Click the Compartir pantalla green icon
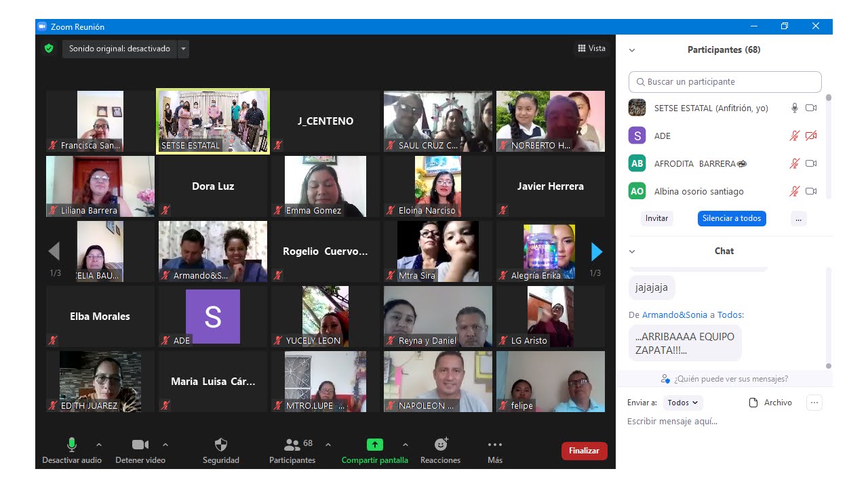The height and width of the screenshot is (488, 868). pos(374,445)
